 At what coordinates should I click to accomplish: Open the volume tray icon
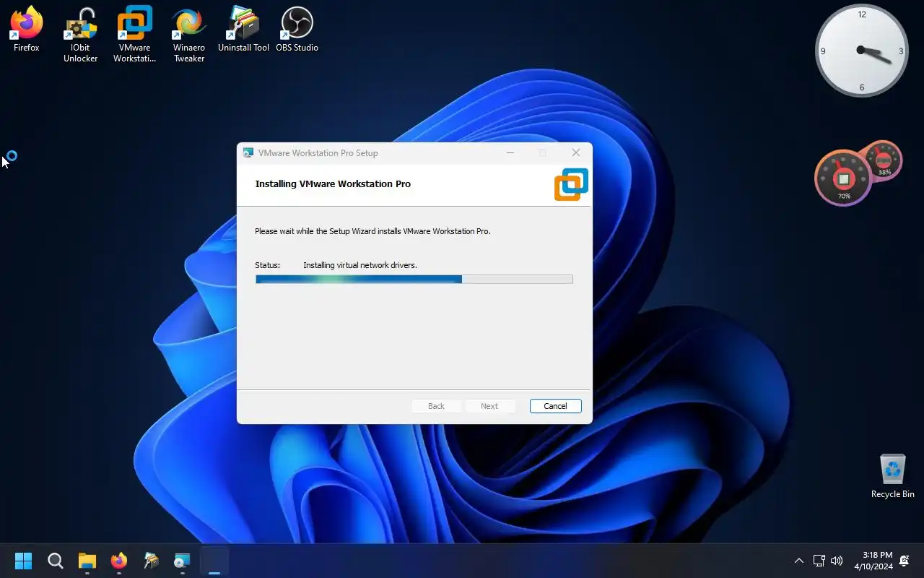[x=837, y=561]
